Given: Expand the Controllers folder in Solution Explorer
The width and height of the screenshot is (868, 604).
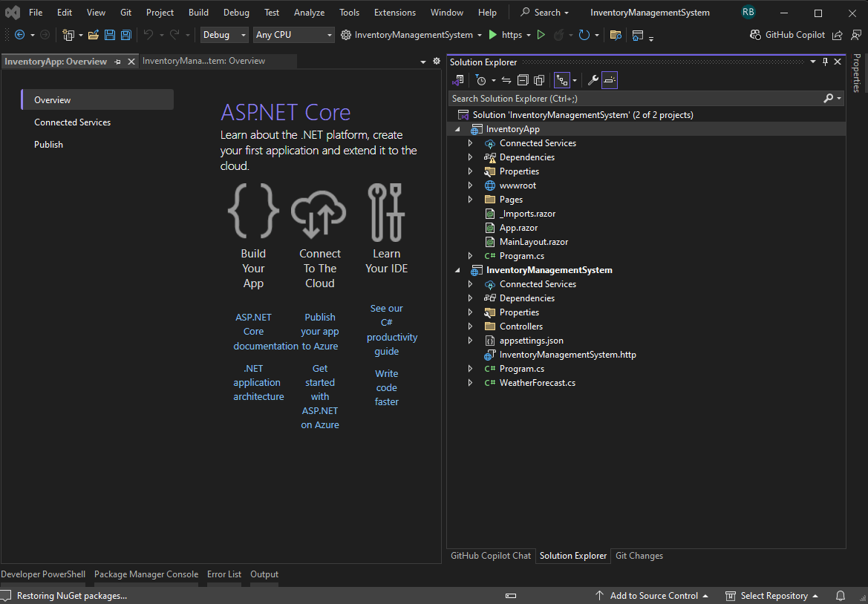Looking at the screenshot, I should tap(469, 326).
